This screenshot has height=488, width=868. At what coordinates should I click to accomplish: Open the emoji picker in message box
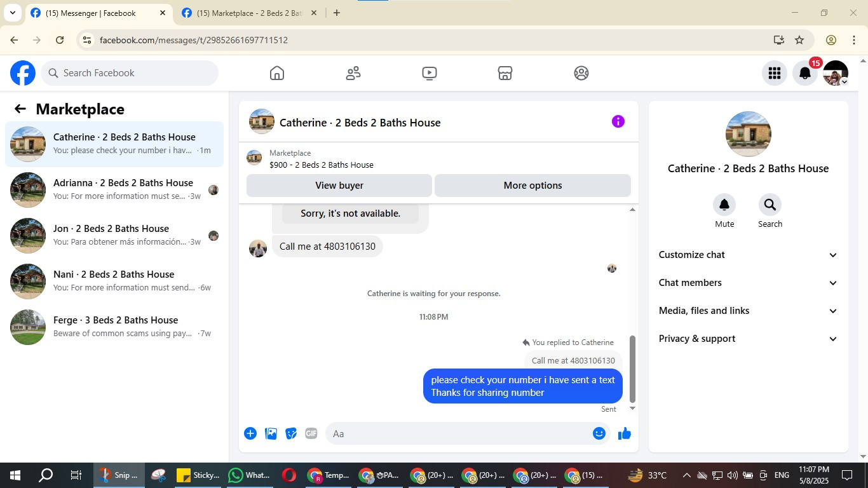pyautogui.click(x=599, y=433)
